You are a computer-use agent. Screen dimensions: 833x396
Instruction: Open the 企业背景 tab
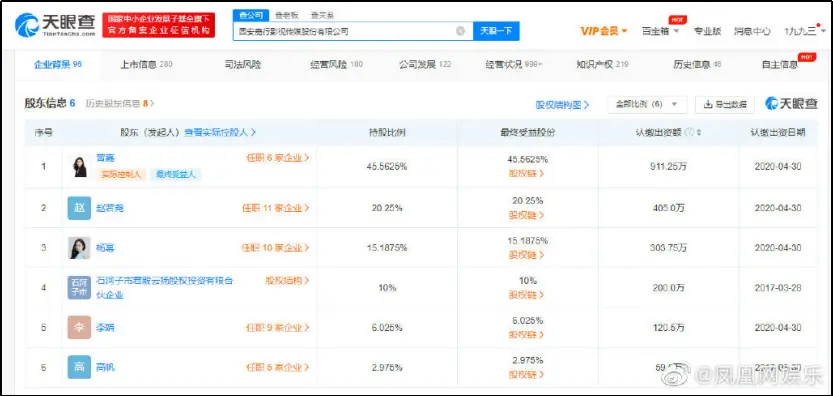(x=58, y=65)
